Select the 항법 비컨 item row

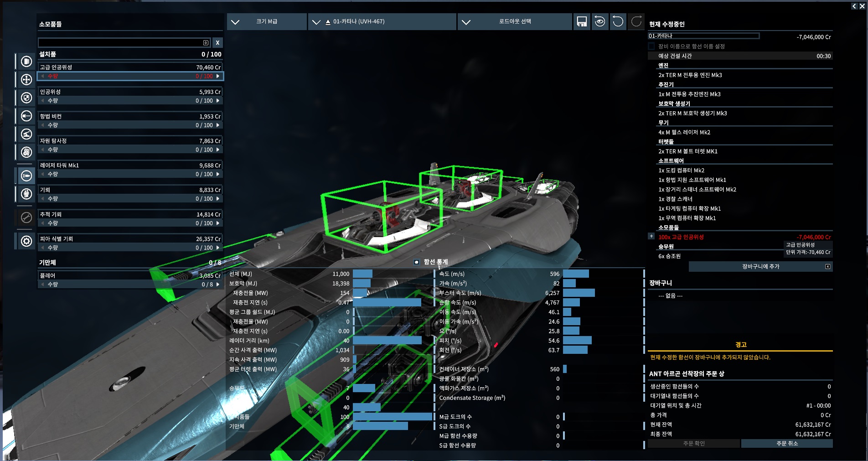(130, 116)
